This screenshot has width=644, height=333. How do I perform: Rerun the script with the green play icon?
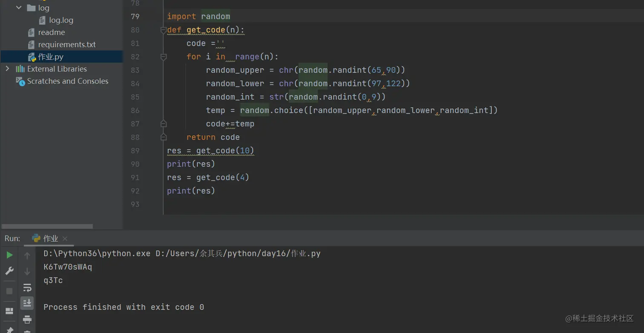9,255
